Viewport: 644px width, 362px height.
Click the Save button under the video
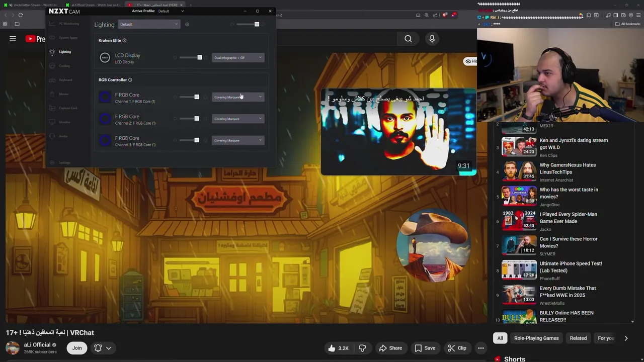pos(425,348)
